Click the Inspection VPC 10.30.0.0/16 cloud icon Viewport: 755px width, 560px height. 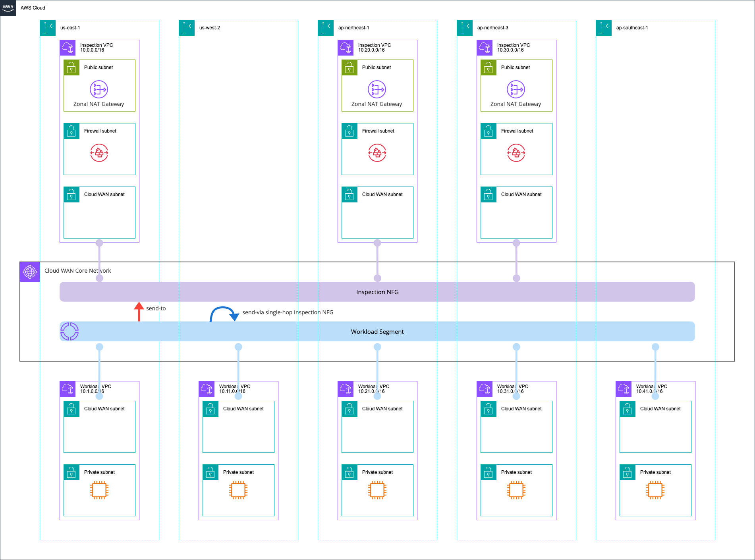485,48
